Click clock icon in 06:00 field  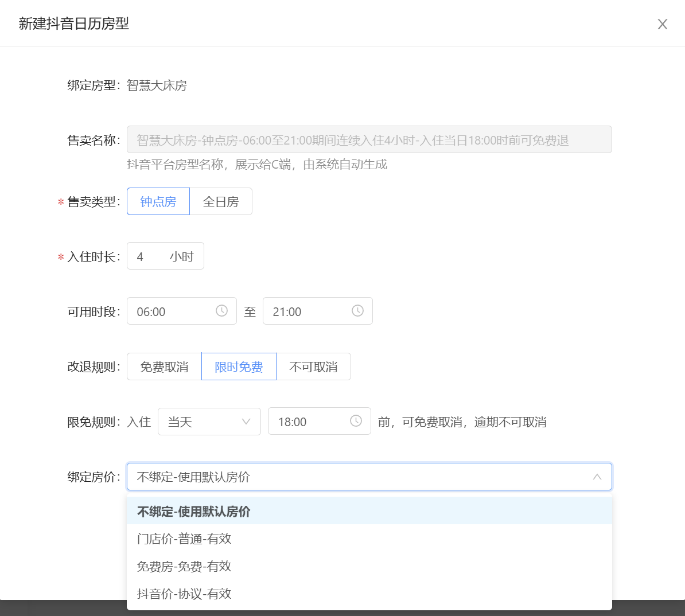click(x=221, y=311)
